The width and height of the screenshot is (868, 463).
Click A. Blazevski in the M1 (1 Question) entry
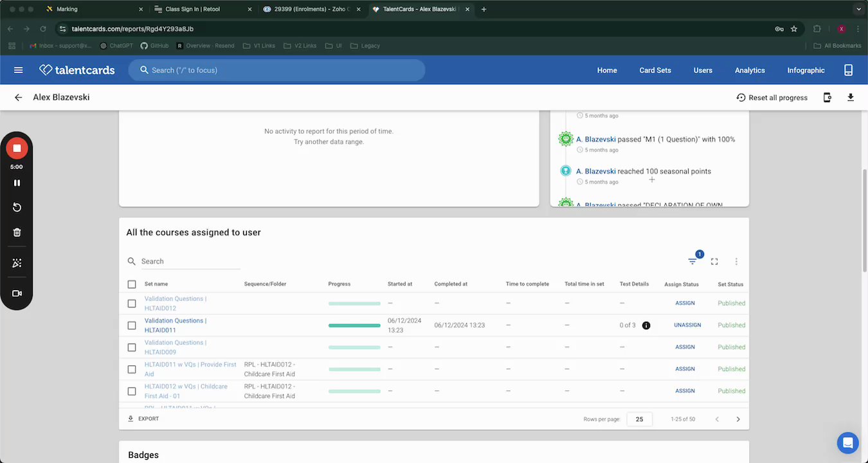coord(596,140)
